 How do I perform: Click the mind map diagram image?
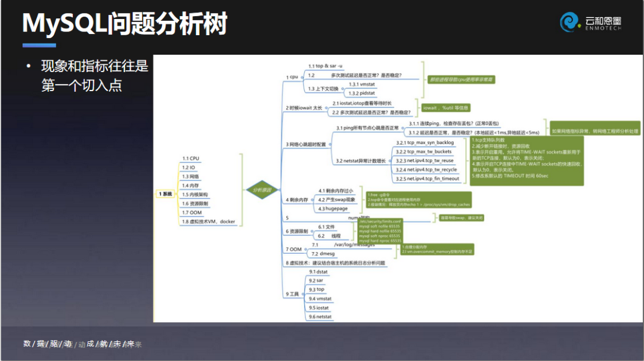click(x=398, y=188)
